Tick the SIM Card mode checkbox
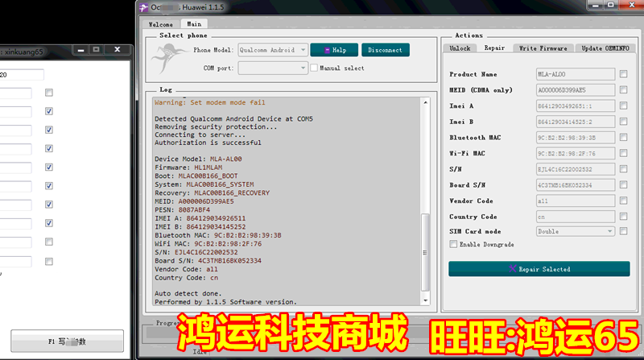 coord(623,231)
